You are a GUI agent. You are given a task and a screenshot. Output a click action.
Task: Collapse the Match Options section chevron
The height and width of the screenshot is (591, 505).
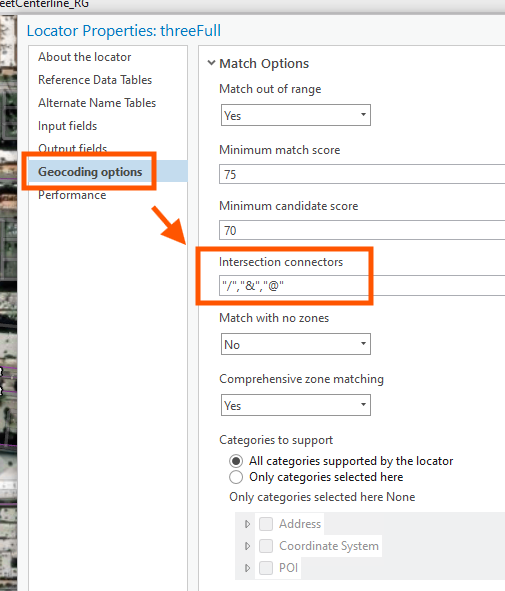(211, 63)
